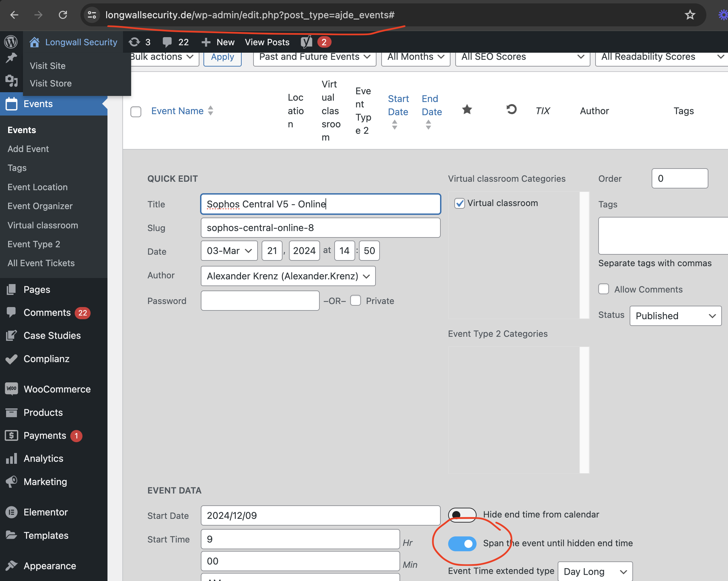This screenshot has width=728, height=581.
Task: Toggle Hide end time from calendar
Action: coord(462,515)
